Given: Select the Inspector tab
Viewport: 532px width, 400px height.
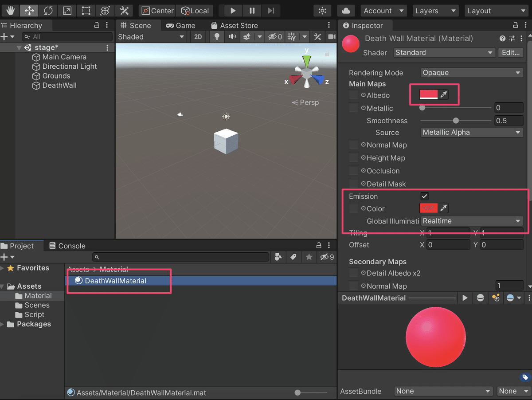Looking at the screenshot, I should coord(363,25).
